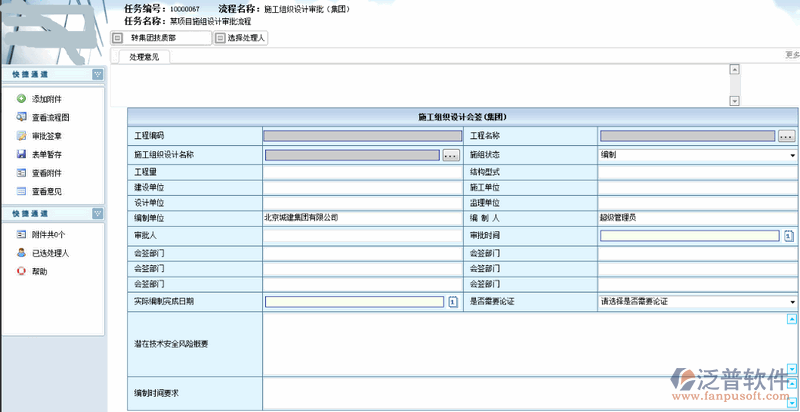
Task: Click the 添加附件 add attachment icon
Action: click(x=21, y=99)
